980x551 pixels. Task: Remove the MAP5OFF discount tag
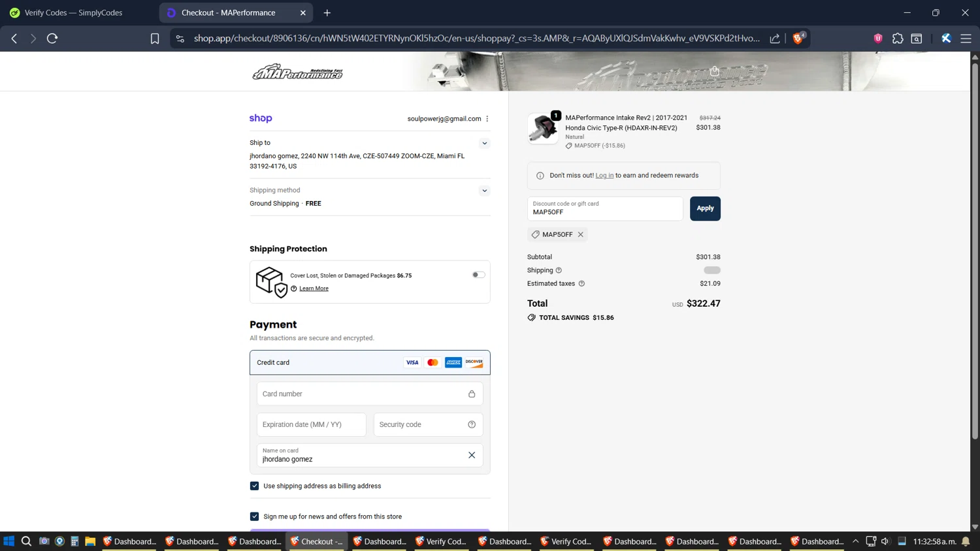(580, 234)
